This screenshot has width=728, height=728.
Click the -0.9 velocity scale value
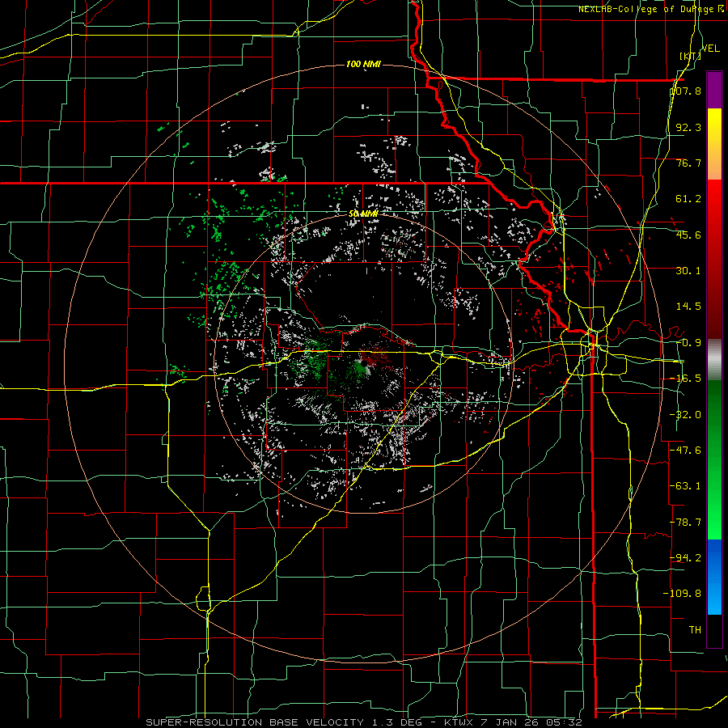click(x=688, y=343)
